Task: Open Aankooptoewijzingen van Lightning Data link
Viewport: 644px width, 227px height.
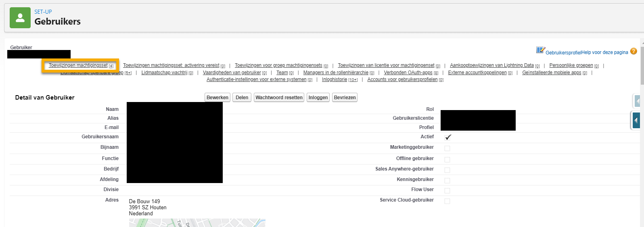Action: click(x=495, y=65)
